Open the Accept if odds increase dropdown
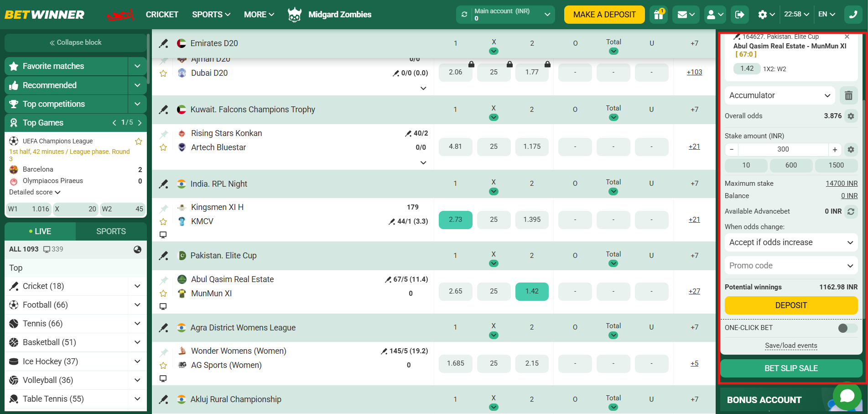The width and height of the screenshot is (868, 414). (x=790, y=242)
